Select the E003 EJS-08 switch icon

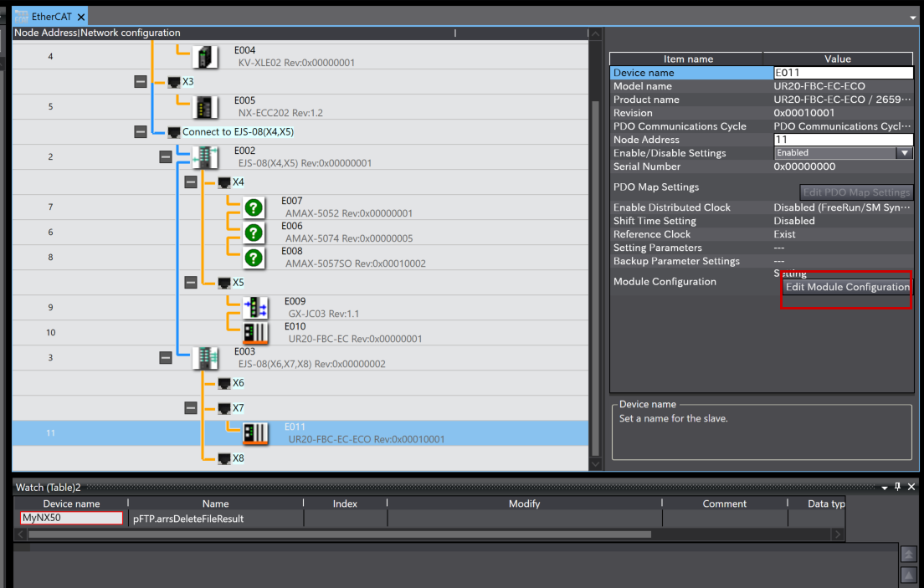pos(204,358)
